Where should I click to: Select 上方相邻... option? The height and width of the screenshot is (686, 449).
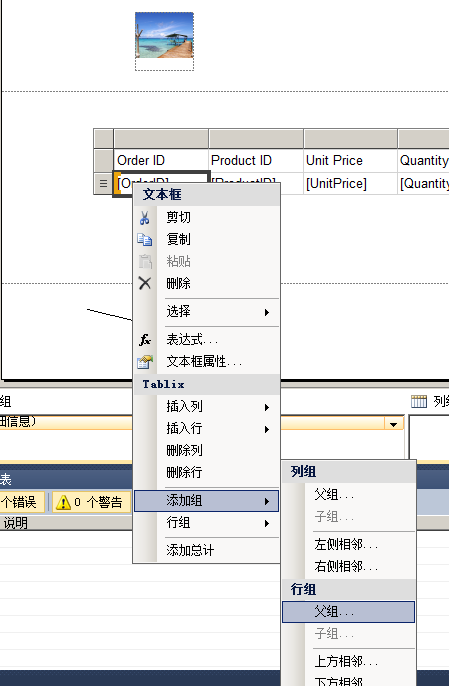348,662
